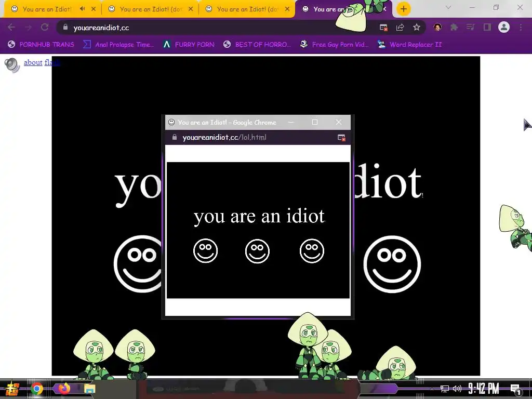This screenshot has height=399, width=532.
Task: Open the Start menu button
Action: (12, 389)
